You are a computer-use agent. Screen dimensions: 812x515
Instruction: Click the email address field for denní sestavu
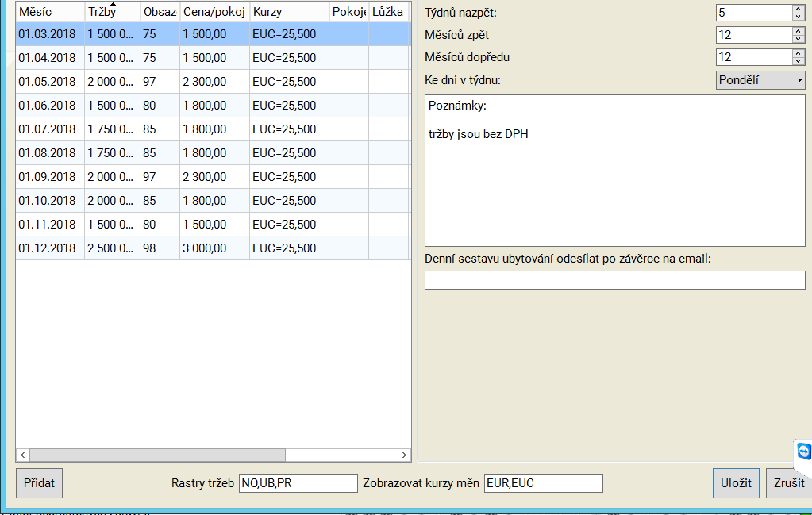click(614, 280)
